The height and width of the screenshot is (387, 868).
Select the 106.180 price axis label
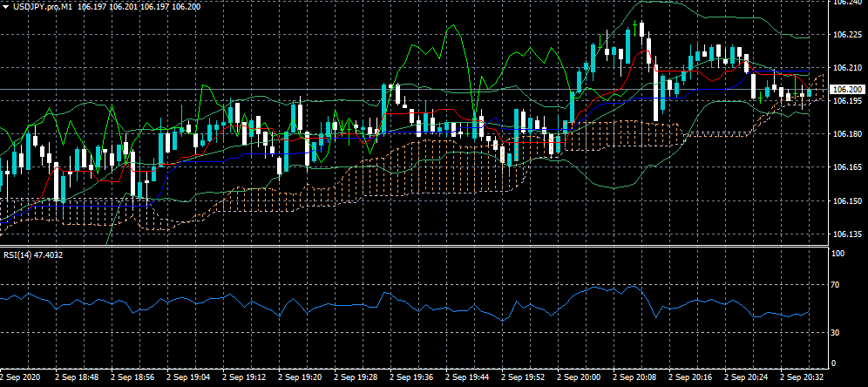tap(847, 134)
